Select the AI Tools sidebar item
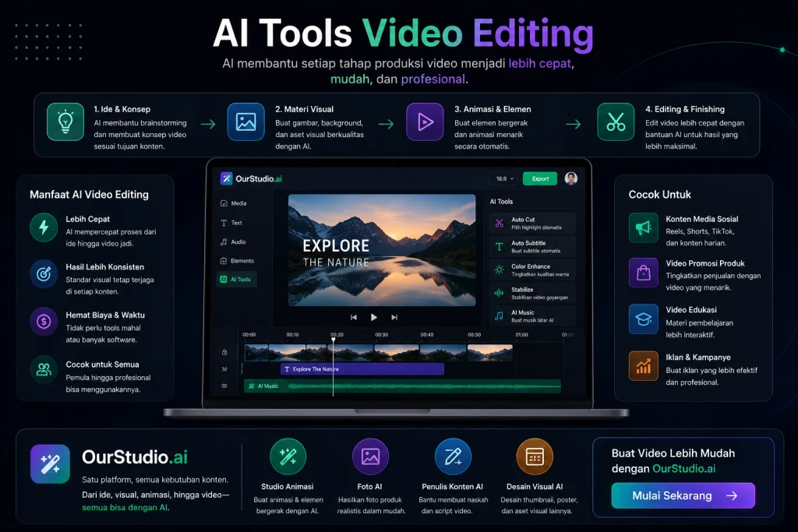This screenshot has width=798, height=532. click(x=237, y=279)
